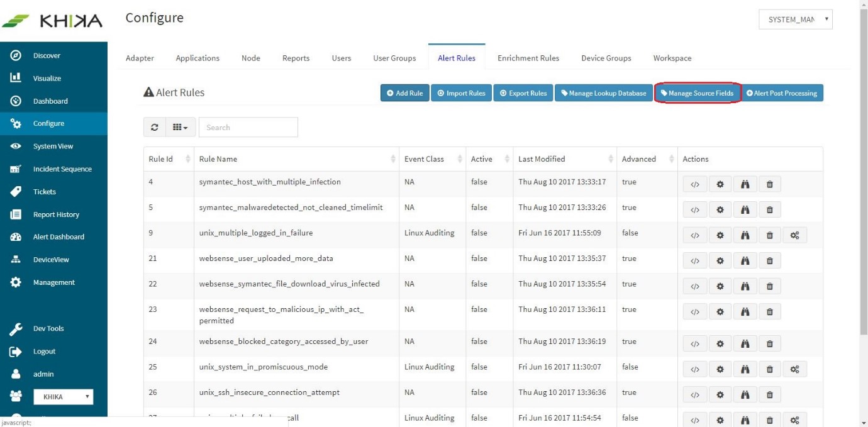The image size is (868, 427).
Task: Switch to Enrichment Rules tab
Action: pos(528,58)
